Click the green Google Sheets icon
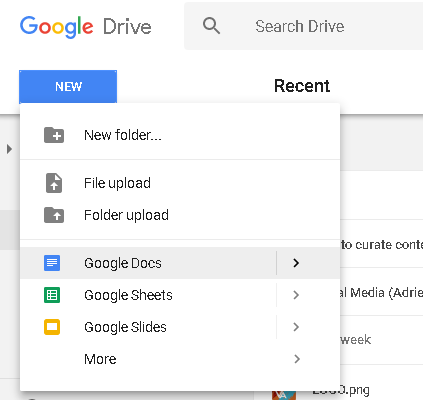Viewport: 423px width, 400px height. coord(52,295)
